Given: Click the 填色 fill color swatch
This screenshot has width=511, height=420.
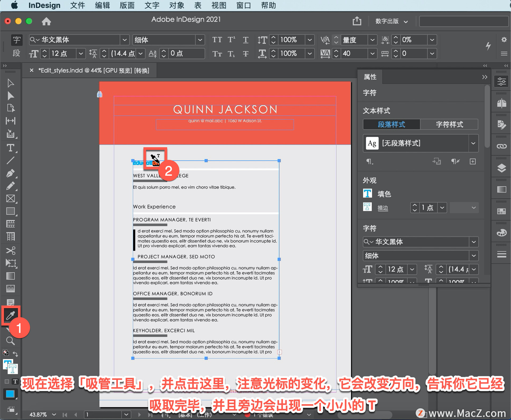Looking at the screenshot, I should (x=367, y=194).
